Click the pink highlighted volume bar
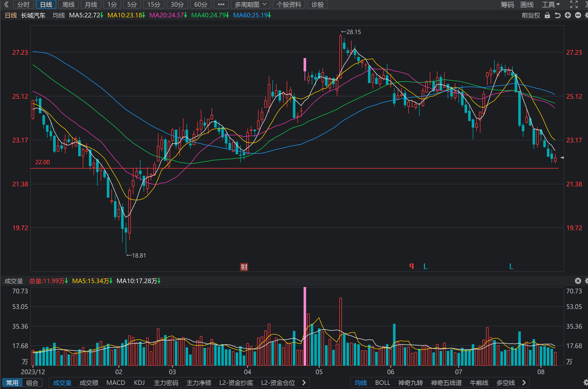 (305, 326)
